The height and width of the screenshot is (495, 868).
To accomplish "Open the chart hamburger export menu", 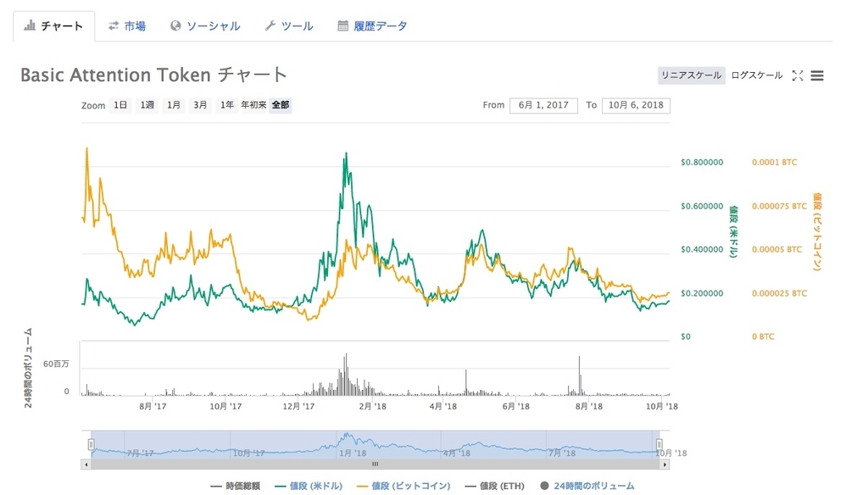I will (x=817, y=75).
